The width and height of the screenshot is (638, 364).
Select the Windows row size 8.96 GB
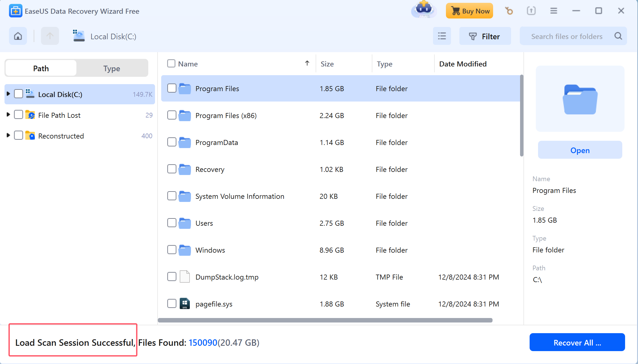click(x=332, y=250)
